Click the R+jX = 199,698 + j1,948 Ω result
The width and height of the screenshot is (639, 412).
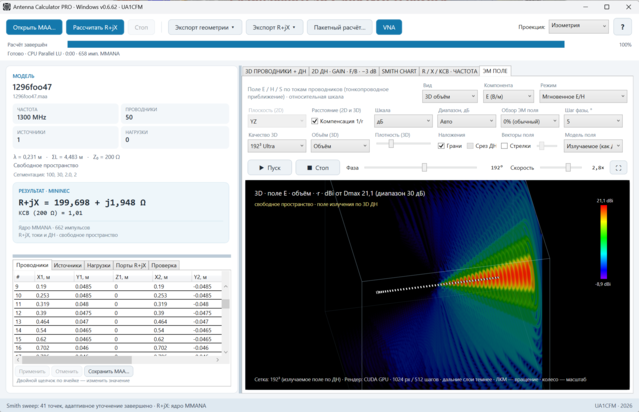tap(82, 203)
